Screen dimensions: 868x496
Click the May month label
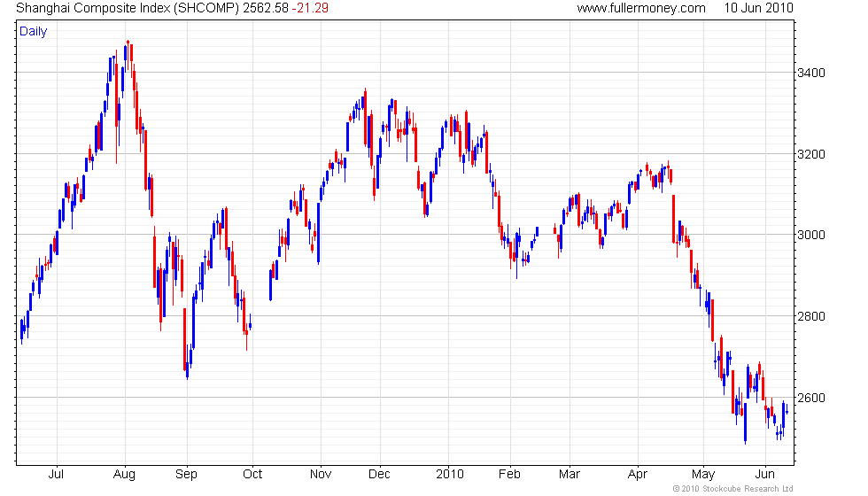pyautogui.click(x=703, y=475)
